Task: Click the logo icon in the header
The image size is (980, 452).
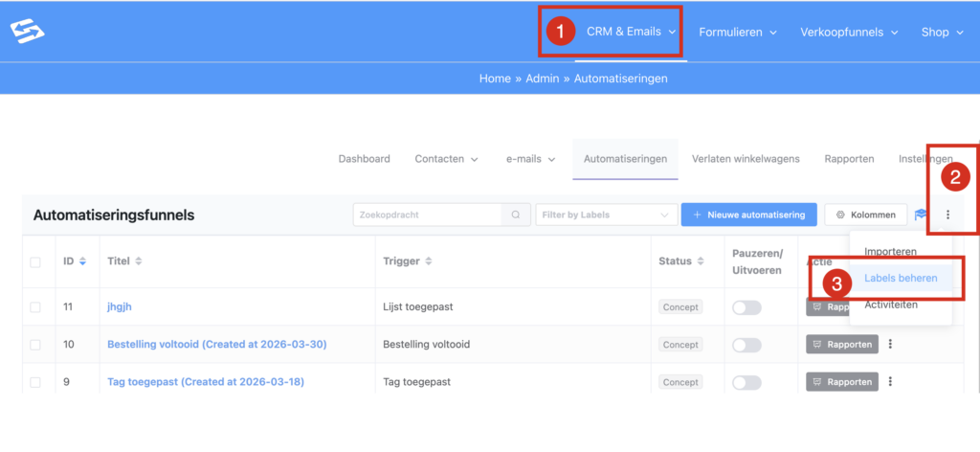Action: click(28, 32)
